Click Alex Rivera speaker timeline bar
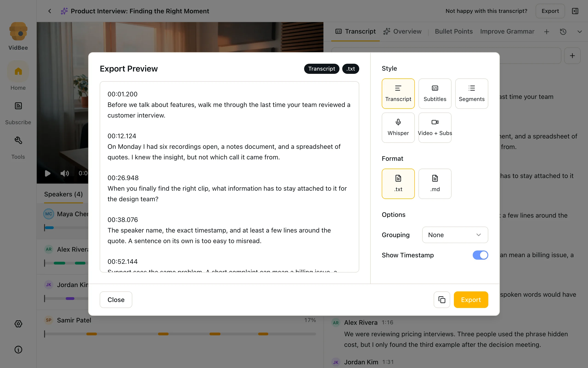Image resolution: width=588 pixels, height=368 pixels. pyautogui.click(x=66, y=263)
